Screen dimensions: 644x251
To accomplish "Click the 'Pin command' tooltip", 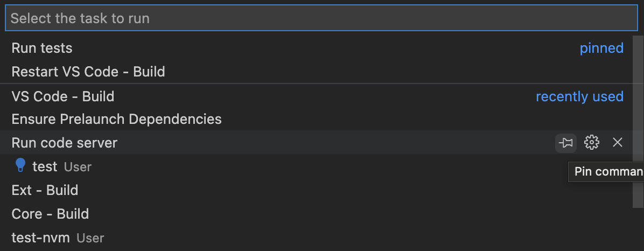I will click(607, 172).
